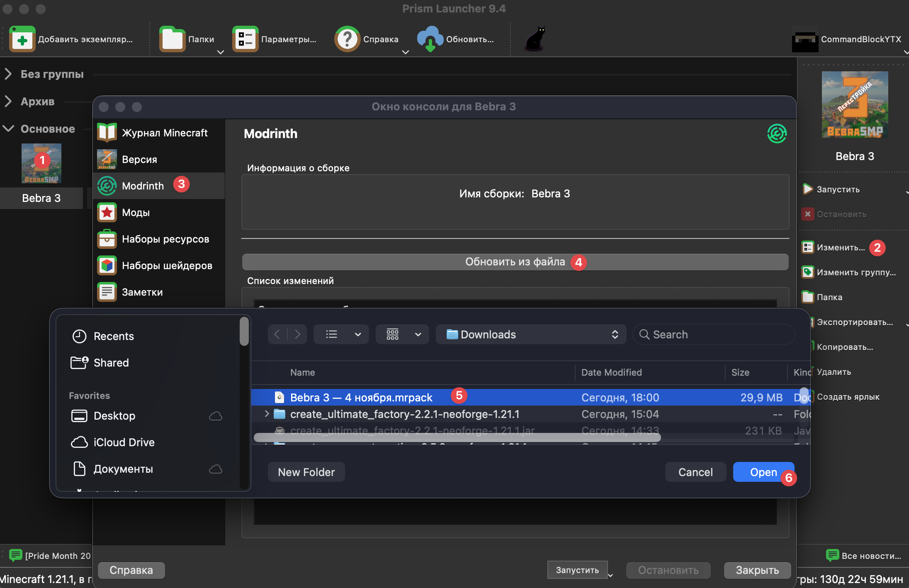Open the Моды star icon page

click(107, 212)
